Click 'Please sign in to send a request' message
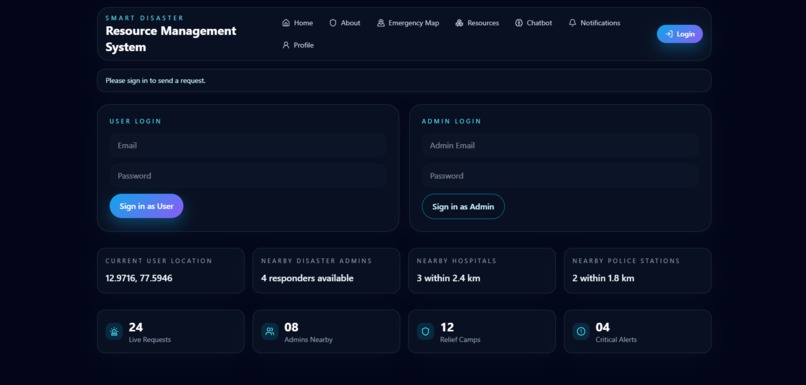Screen dimensions: 806x385 [155, 81]
